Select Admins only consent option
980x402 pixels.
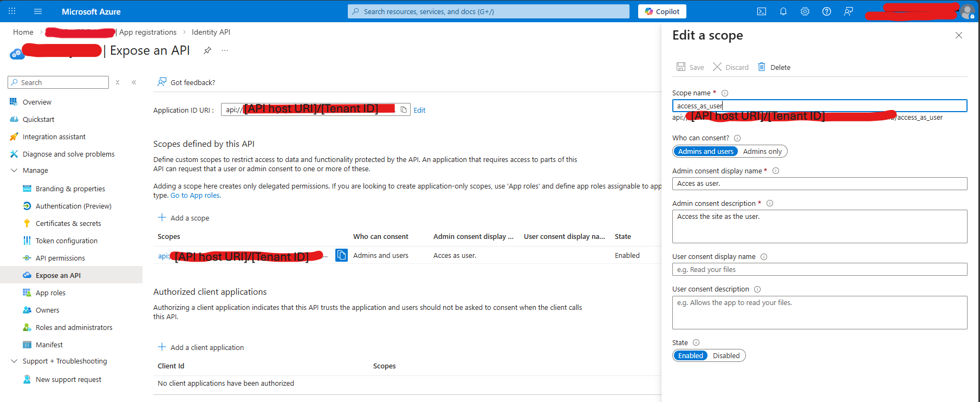(x=762, y=151)
